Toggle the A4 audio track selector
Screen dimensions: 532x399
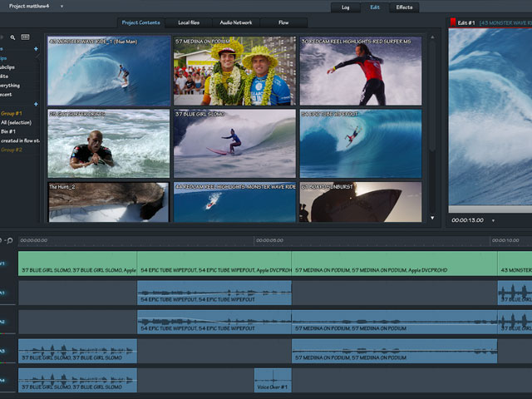2,381
